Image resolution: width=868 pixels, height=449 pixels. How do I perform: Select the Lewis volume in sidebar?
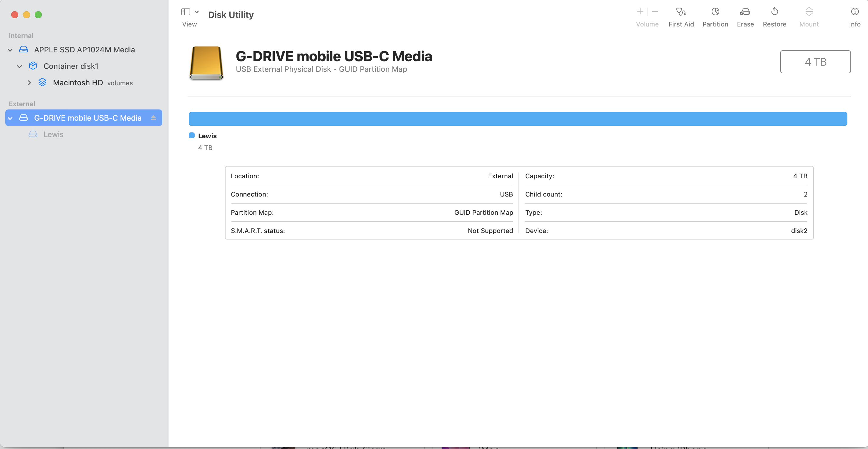(53, 134)
